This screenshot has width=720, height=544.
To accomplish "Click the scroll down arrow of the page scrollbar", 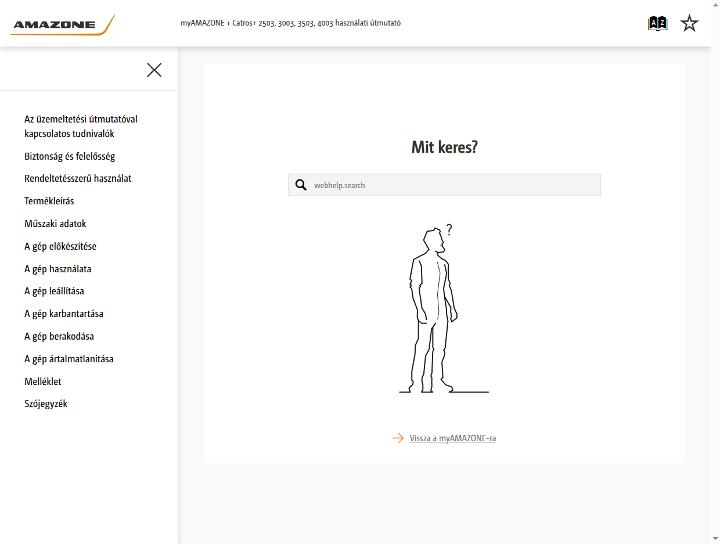I will 715,538.
